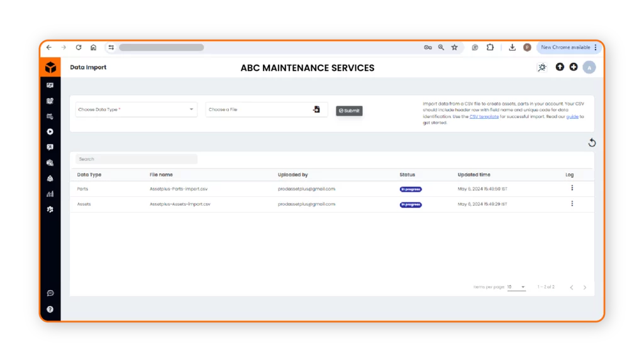Click the uploader email in the Parts row
This screenshot has width=644, height=362.
[x=306, y=189]
